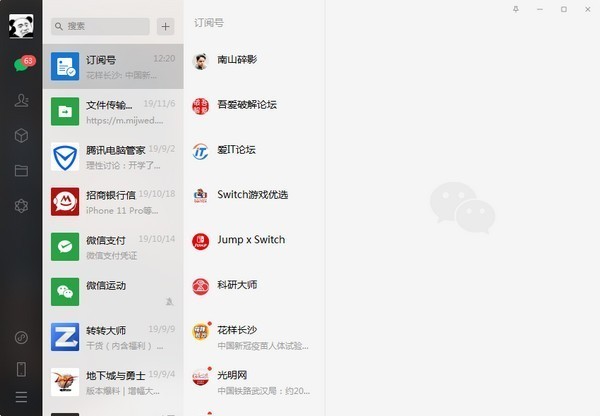Select the 招商银行信用卡 chat
Screen dimensions: 600x416
(x=113, y=201)
